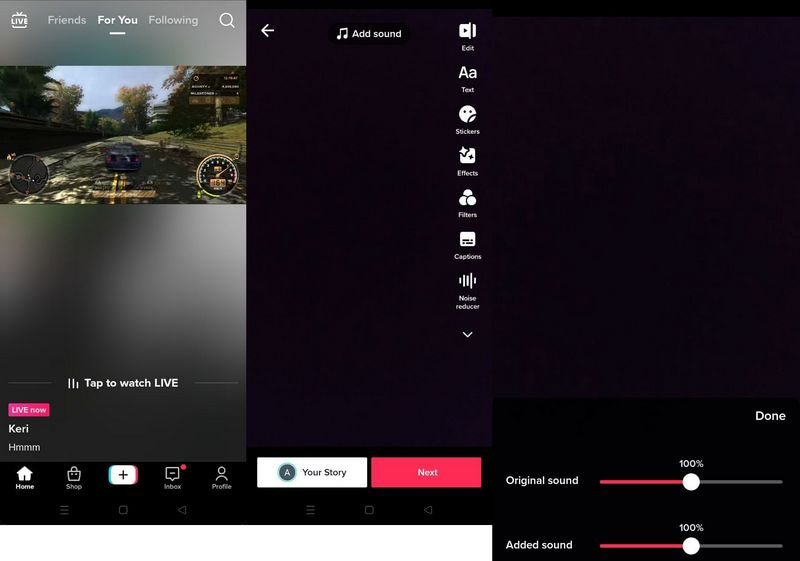Open the Filters tool
The width and height of the screenshot is (800, 561).
[x=467, y=203]
